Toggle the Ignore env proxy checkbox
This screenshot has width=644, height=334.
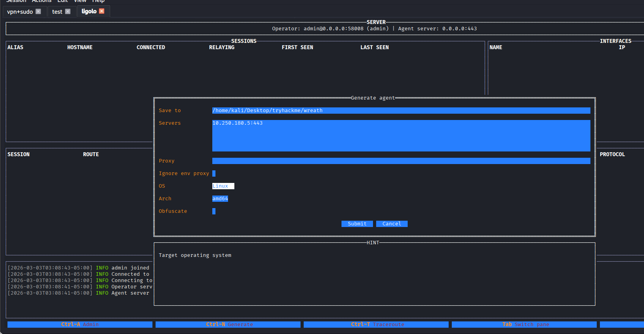pos(214,173)
